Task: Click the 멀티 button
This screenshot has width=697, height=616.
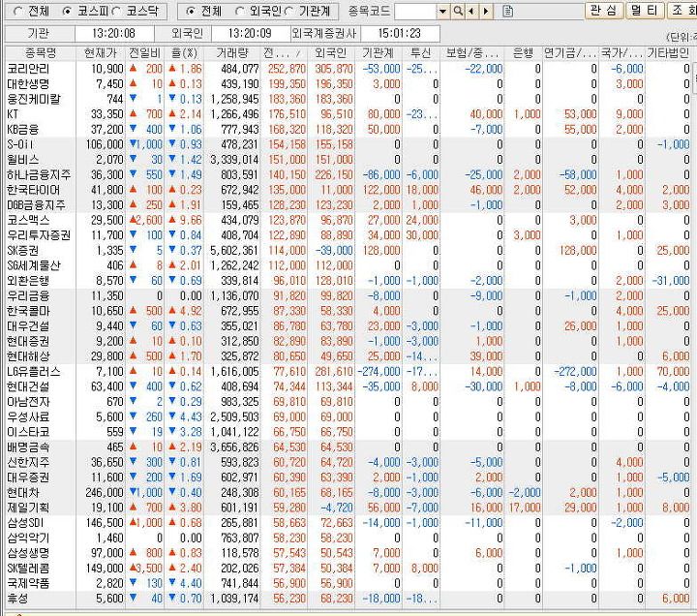Action: 645,11
